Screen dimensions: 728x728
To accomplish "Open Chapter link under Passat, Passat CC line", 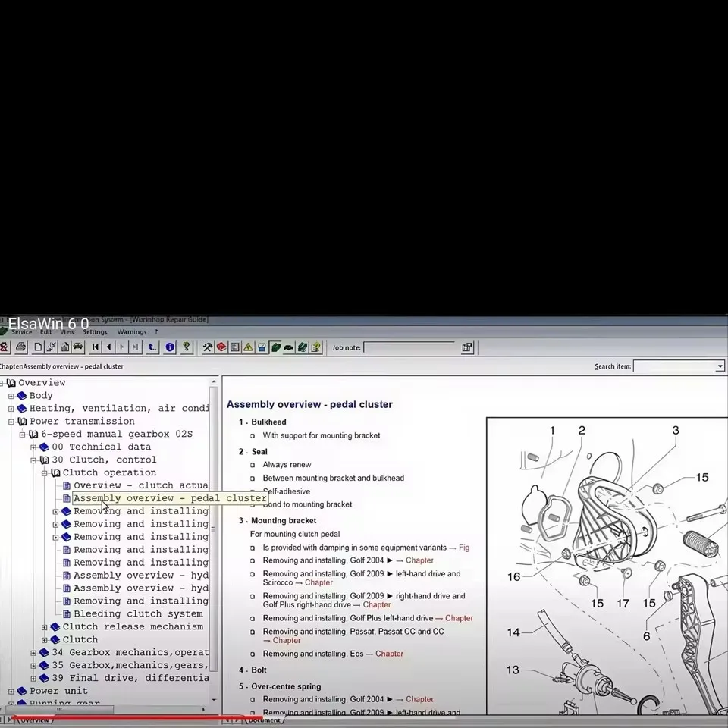I will point(287,640).
